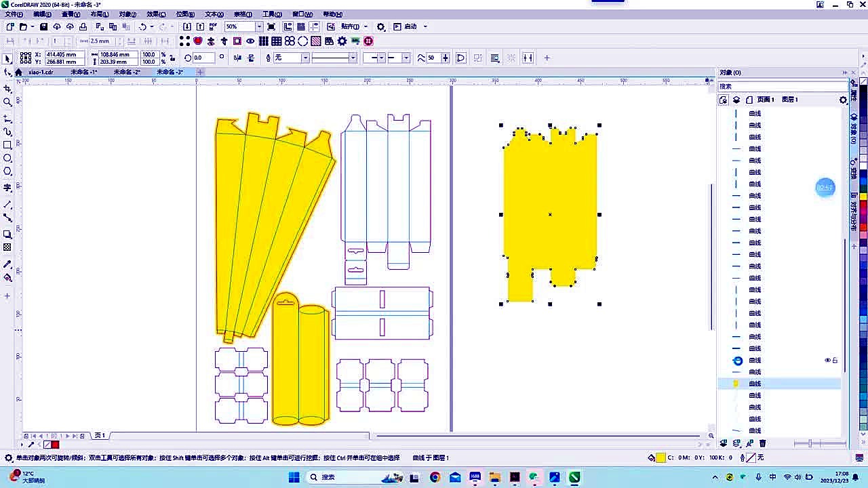This screenshot has height=488, width=868.
Task: Select the Transparency checkerboard tool
Action: [7, 247]
